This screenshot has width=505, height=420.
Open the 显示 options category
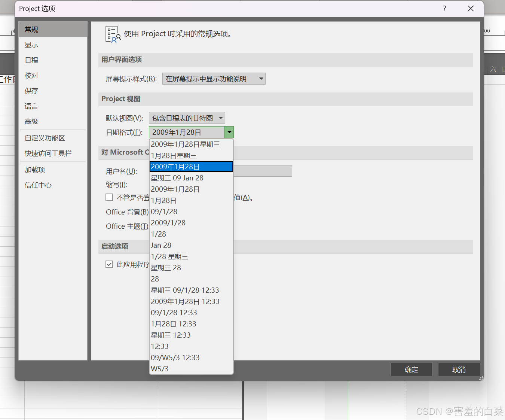53,45
